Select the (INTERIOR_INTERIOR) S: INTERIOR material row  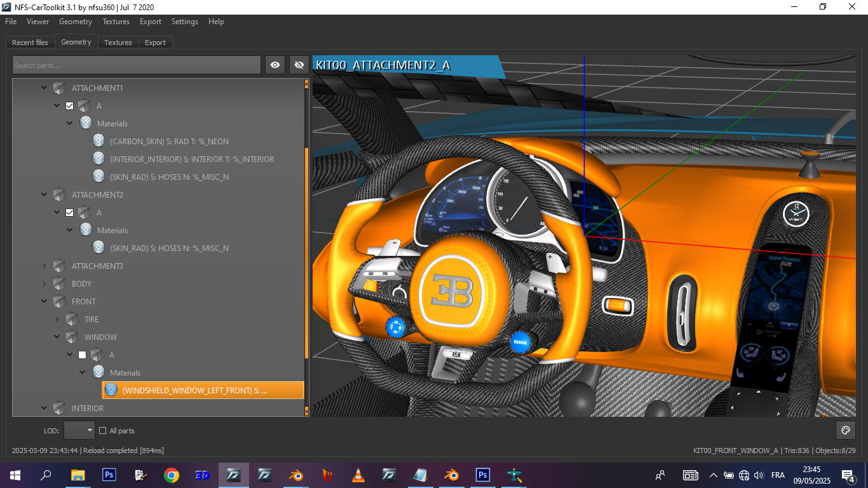[x=192, y=159]
